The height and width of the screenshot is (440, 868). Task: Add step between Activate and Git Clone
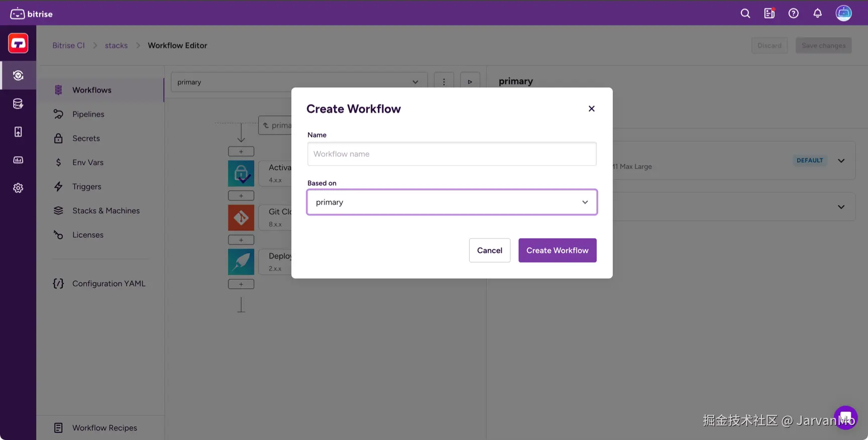click(x=241, y=196)
